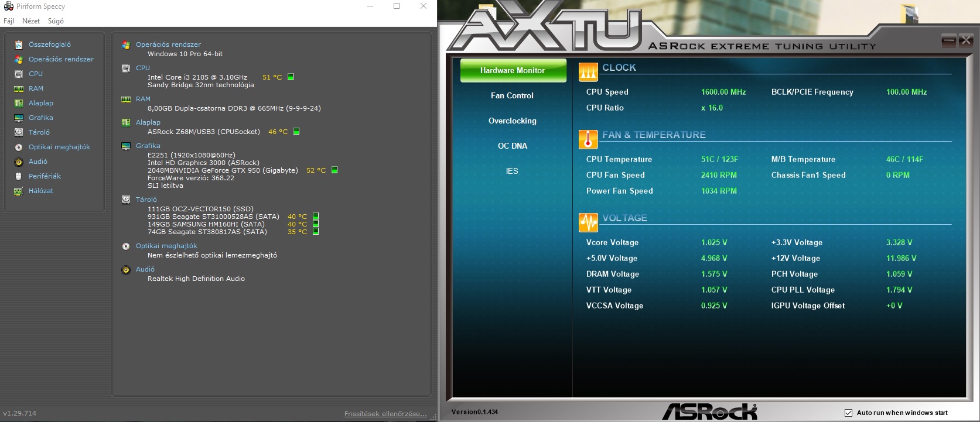This screenshot has width=980, height=422.
Task: Click the Tároló hard drive sidebar icon
Action: [19, 132]
